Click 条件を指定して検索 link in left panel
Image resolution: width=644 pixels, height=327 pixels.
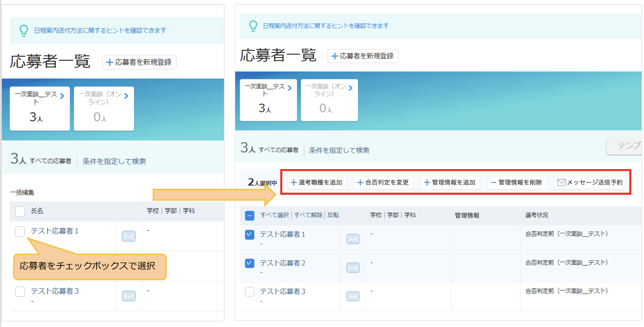(114, 161)
